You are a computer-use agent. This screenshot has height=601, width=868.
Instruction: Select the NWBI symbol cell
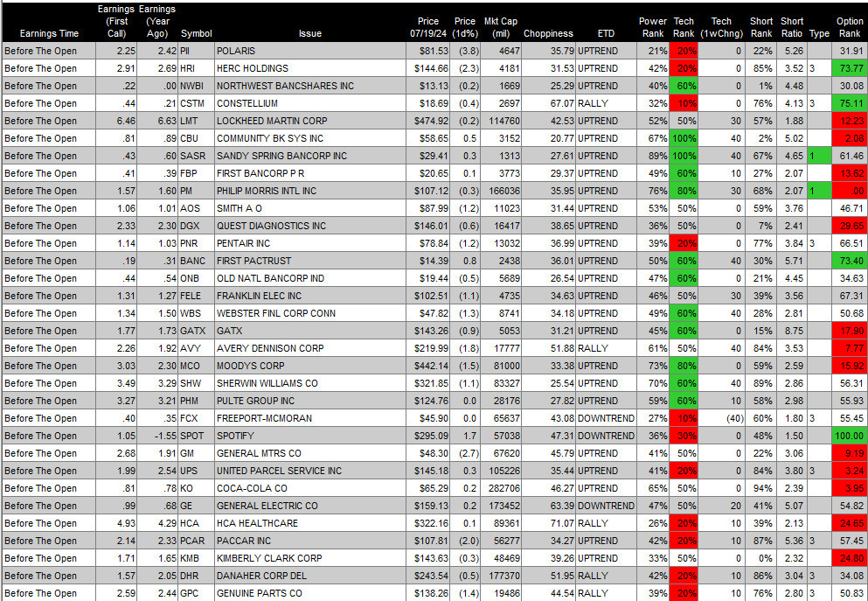pos(197,86)
